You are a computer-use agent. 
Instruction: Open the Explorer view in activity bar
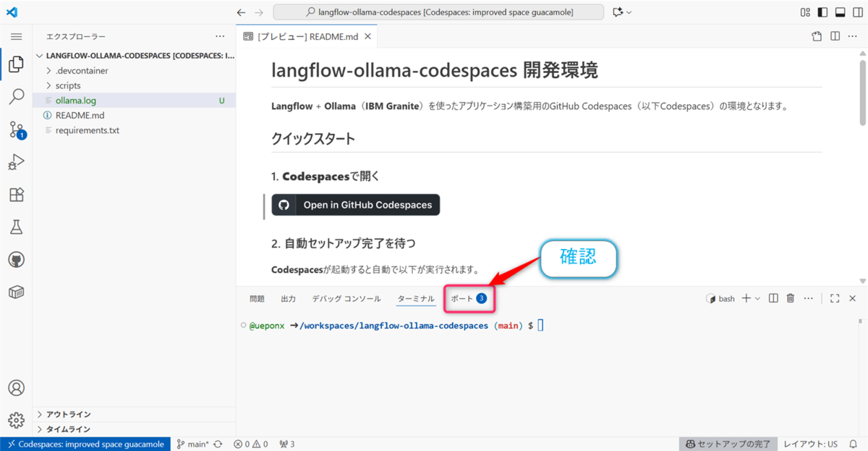[x=16, y=64]
